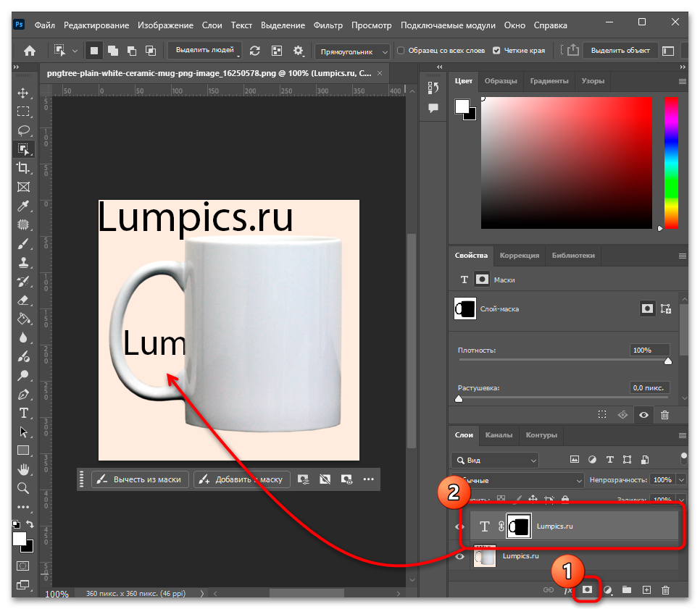Select the Eyedropper tool
This screenshot has width=700, height=609.
[x=23, y=206]
